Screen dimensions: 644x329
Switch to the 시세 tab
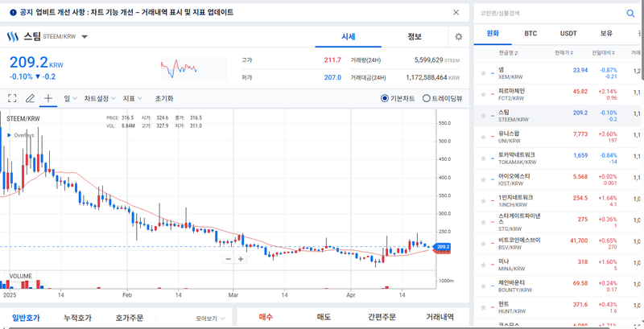pos(349,36)
